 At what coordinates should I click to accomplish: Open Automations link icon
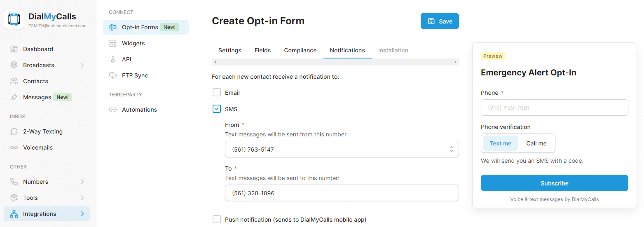pyautogui.click(x=112, y=110)
